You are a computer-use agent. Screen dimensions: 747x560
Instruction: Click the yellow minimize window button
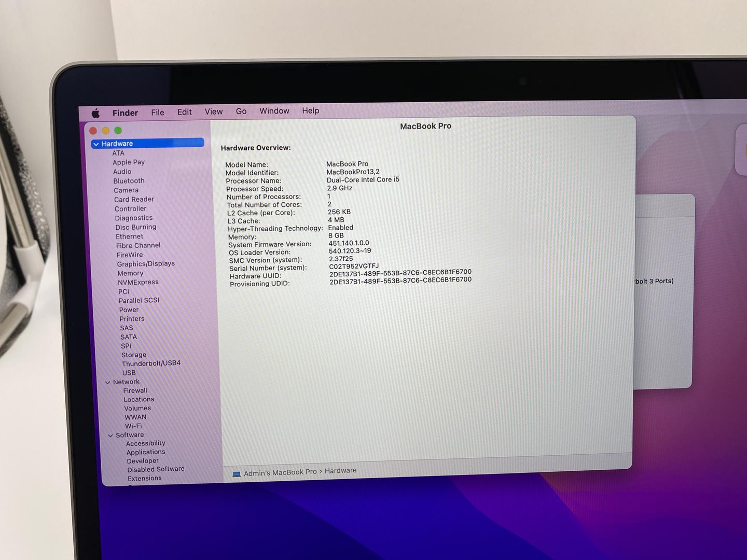coord(106,131)
